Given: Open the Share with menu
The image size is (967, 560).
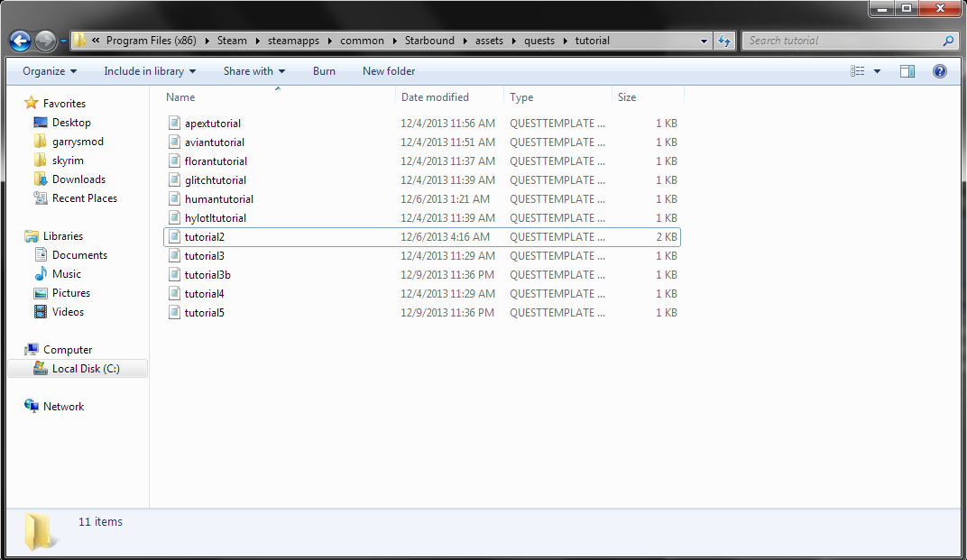Looking at the screenshot, I should point(254,71).
